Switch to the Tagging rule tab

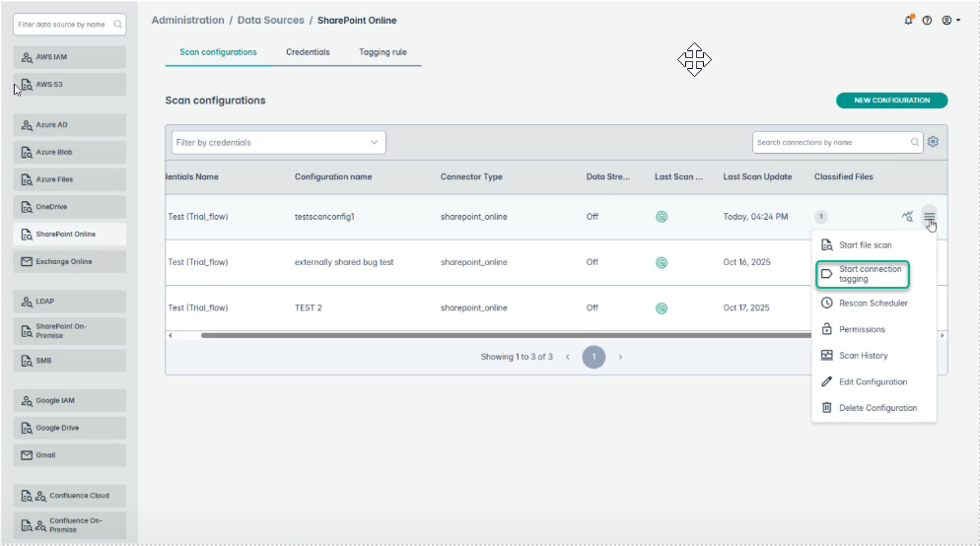tap(383, 52)
